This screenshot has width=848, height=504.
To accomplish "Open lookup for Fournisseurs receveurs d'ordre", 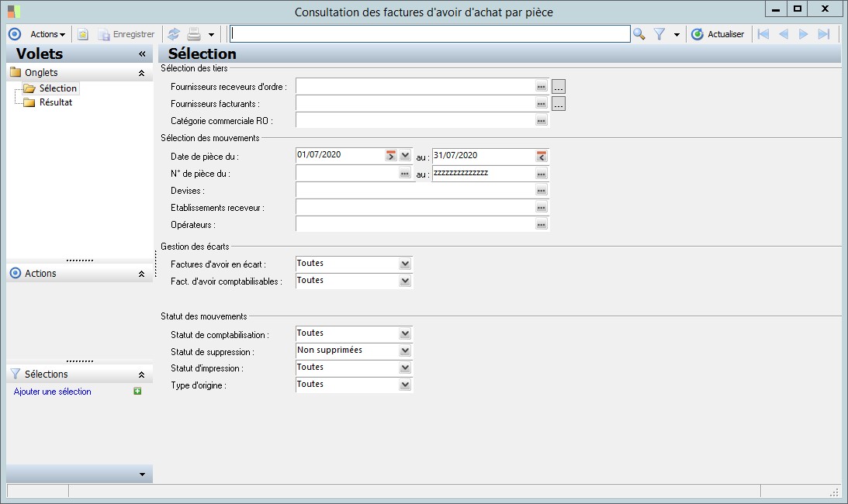I will click(x=542, y=87).
